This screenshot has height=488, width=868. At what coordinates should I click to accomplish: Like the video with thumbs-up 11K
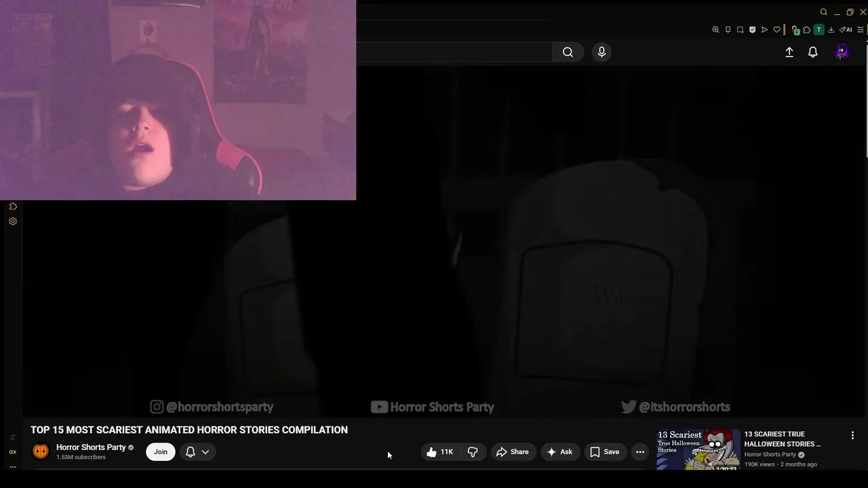pos(439,452)
